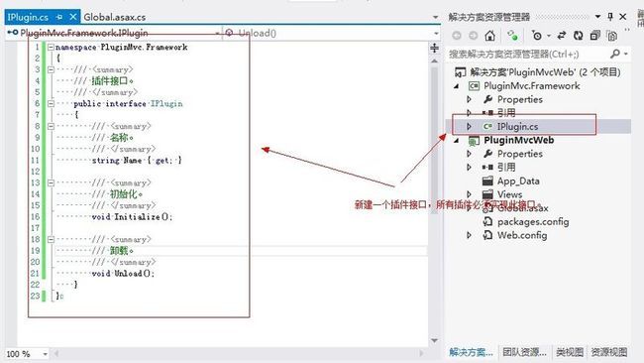
Task: Click the Back arrow in Solution Explorer toolbar
Action: coord(457,36)
